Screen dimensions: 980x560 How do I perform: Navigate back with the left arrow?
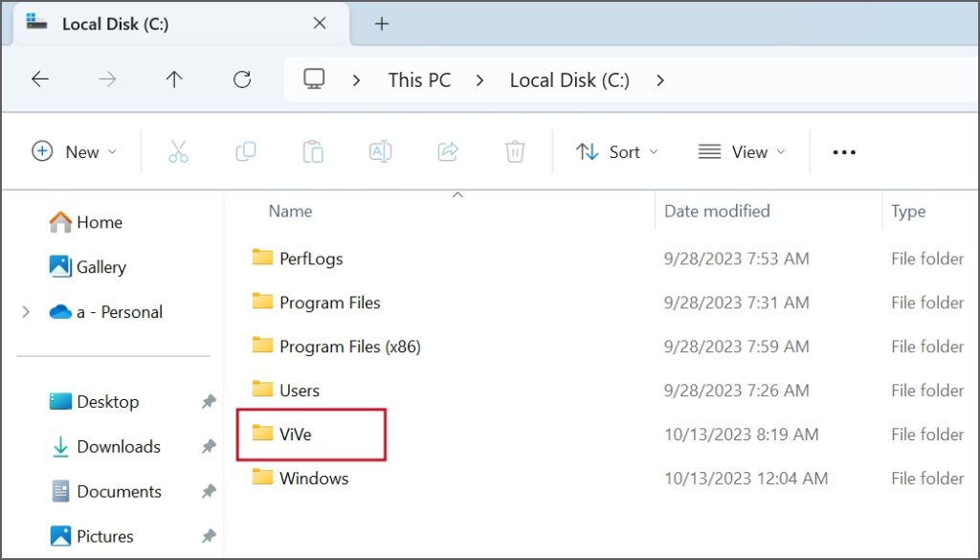[x=40, y=79]
